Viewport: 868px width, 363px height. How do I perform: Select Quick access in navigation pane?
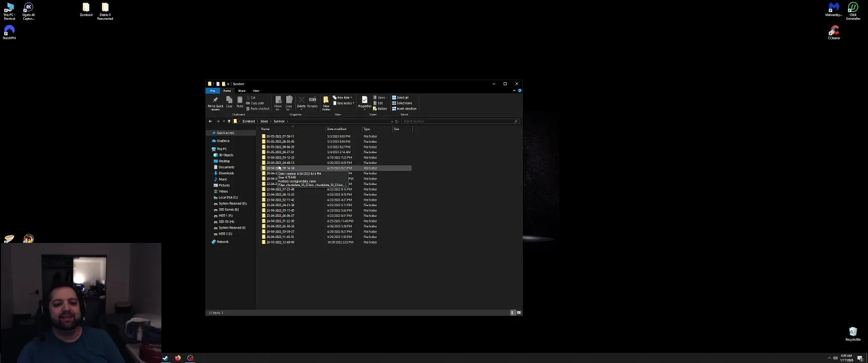[225, 133]
